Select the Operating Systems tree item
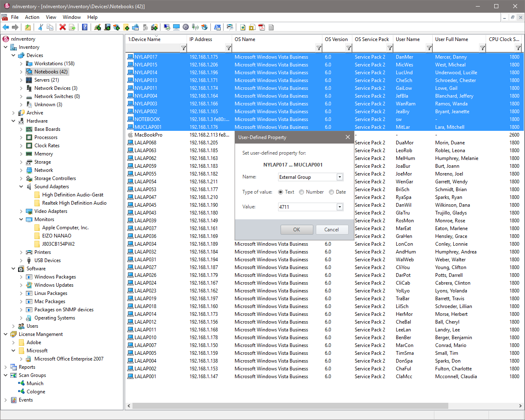Image resolution: width=525 pixels, height=420 pixels. (55, 318)
